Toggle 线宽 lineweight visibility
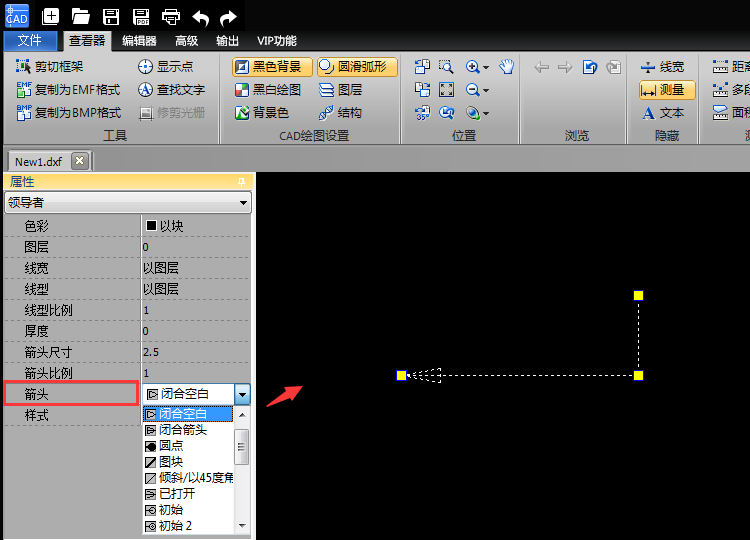 (x=662, y=67)
